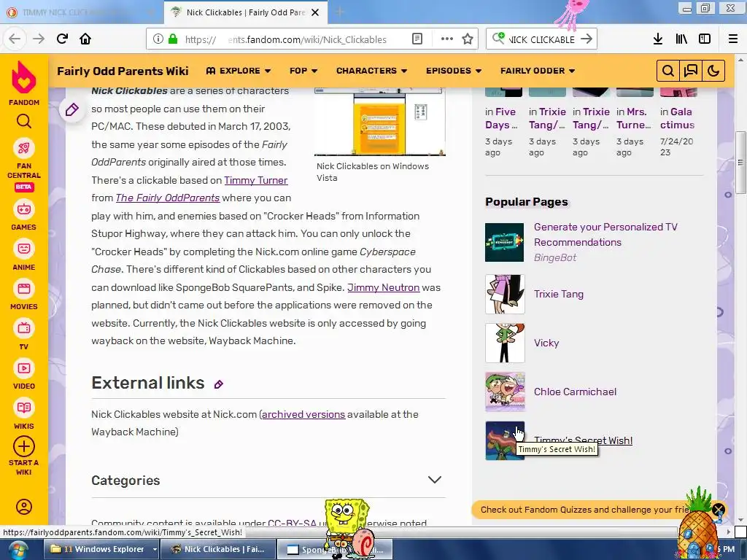Open the user profile avatar icon
Viewport: 747px width, 560px height.
click(x=24, y=507)
